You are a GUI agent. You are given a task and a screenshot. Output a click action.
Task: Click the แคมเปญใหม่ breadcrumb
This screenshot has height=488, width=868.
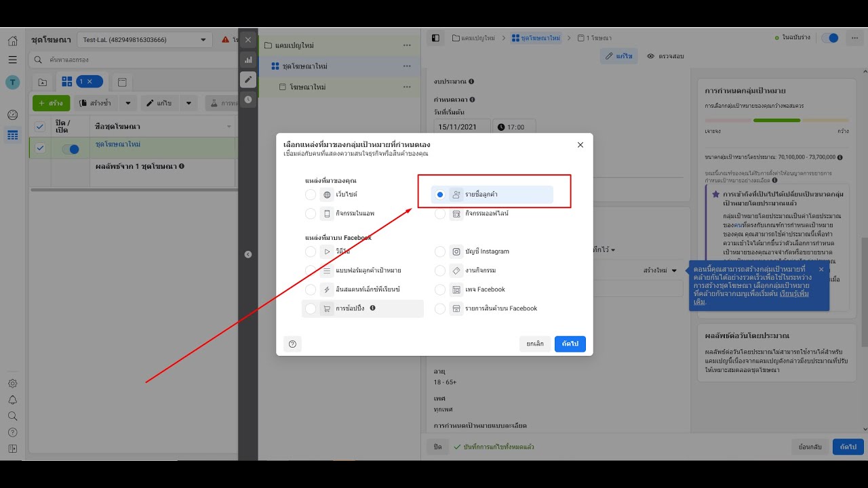(x=473, y=38)
